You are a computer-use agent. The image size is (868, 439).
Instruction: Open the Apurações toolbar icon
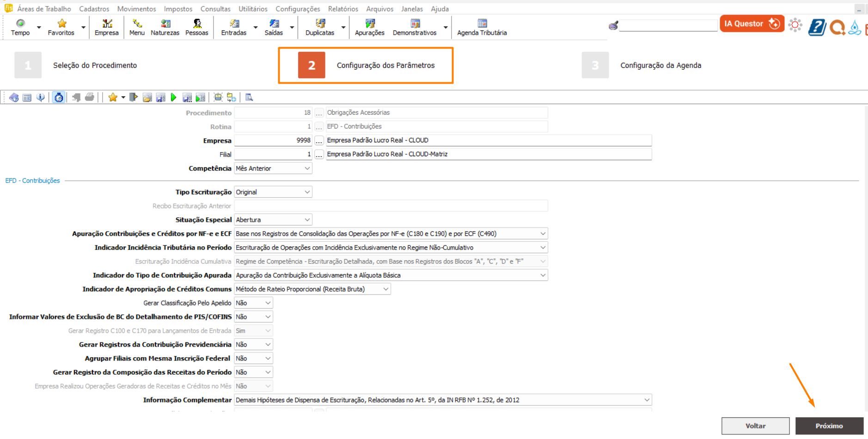tap(369, 27)
